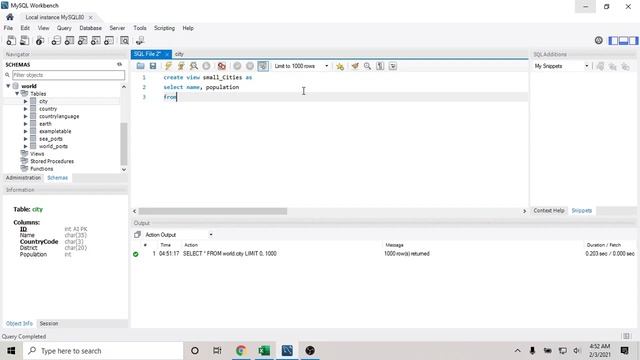
Task: Create new view toolbar icon
Action: tap(82, 40)
